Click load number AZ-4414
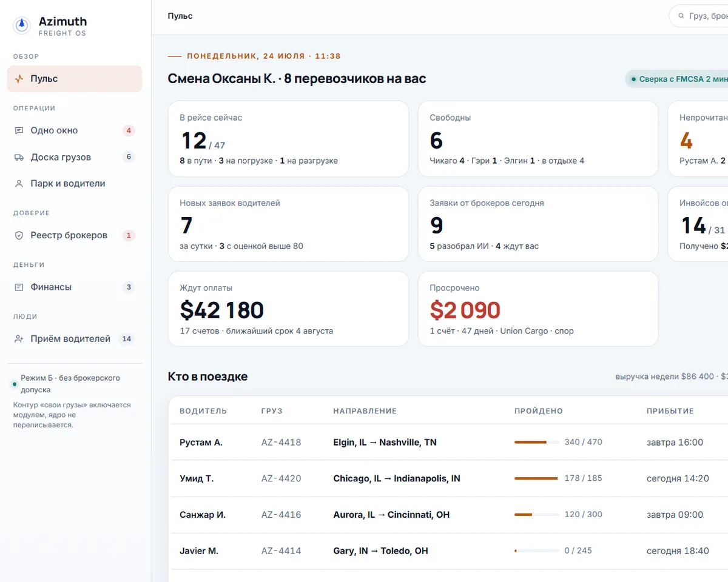The image size is (728, 582). [281, 551]
